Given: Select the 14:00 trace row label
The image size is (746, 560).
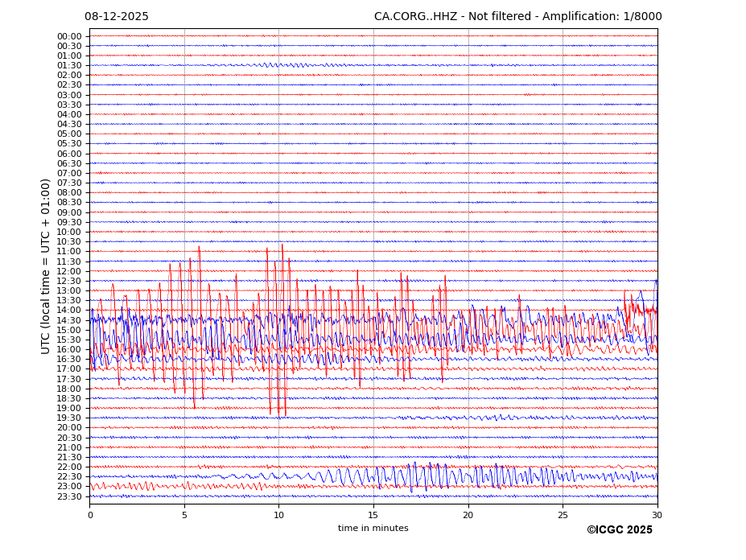Looking at the screenshot, I should tap(69, 311).
